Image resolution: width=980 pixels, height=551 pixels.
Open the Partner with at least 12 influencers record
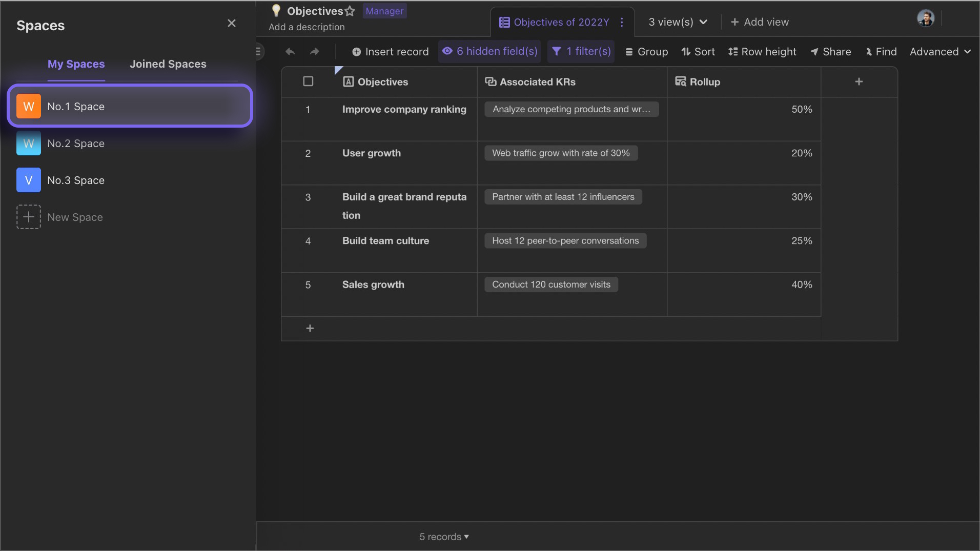(563, 197)
